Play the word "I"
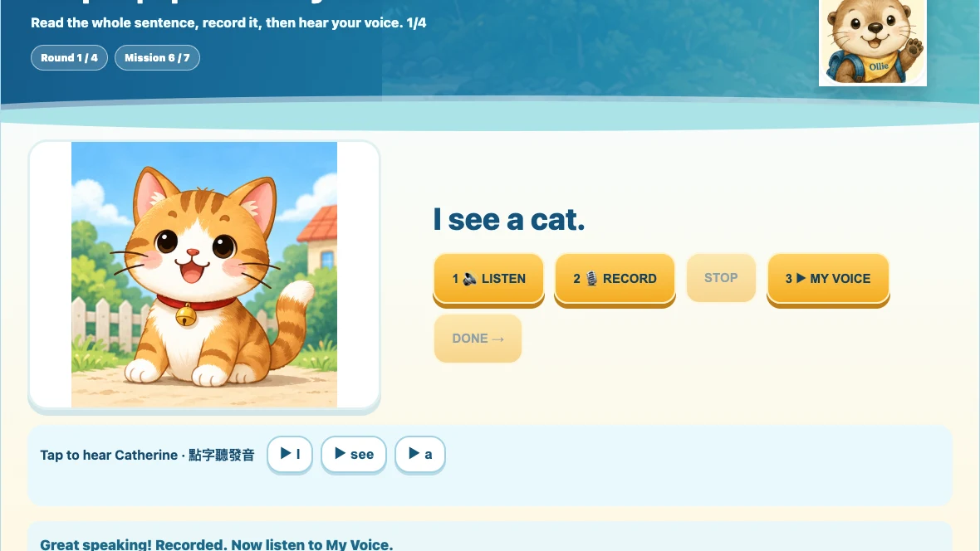 click(290, 454)
